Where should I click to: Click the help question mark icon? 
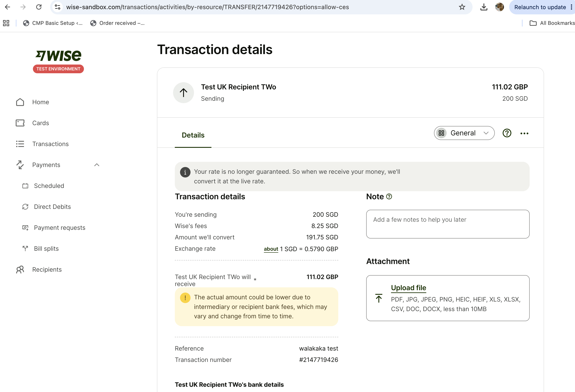coord(507,133)
